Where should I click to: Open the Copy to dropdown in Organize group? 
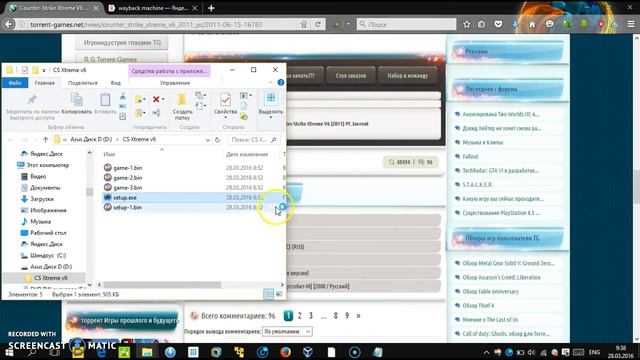coord(140,113)
